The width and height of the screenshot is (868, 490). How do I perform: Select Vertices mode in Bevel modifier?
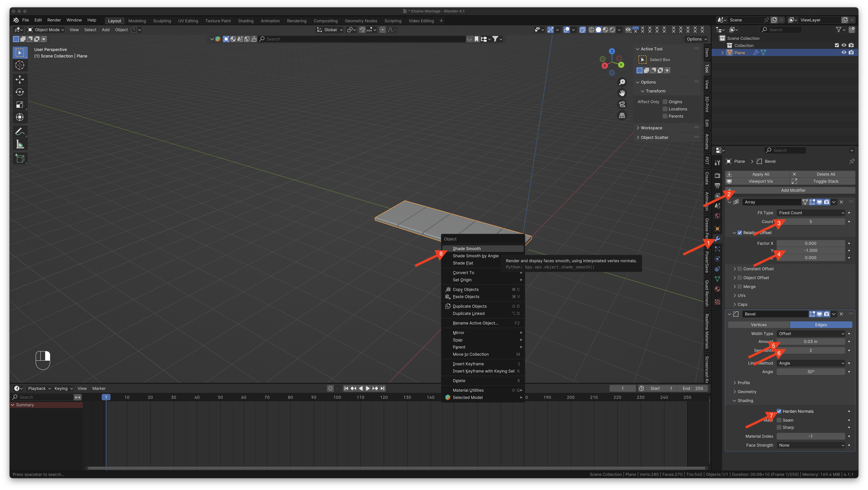759,325
